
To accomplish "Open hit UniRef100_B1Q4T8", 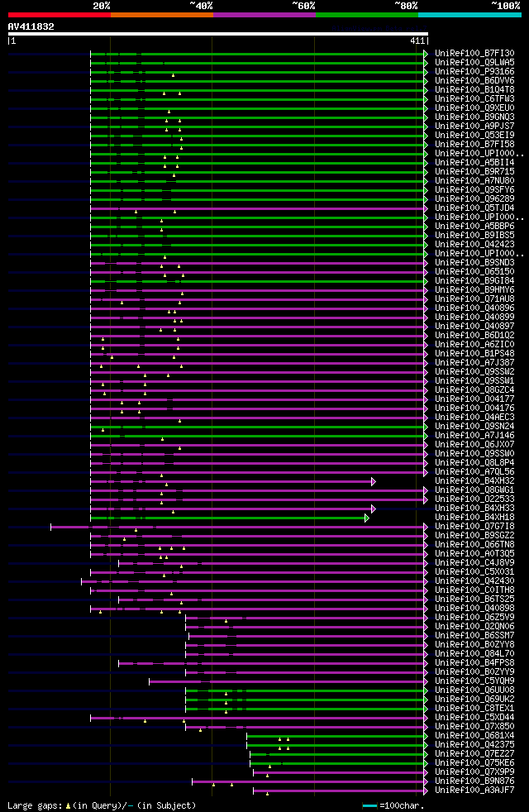I will (474, 90).
